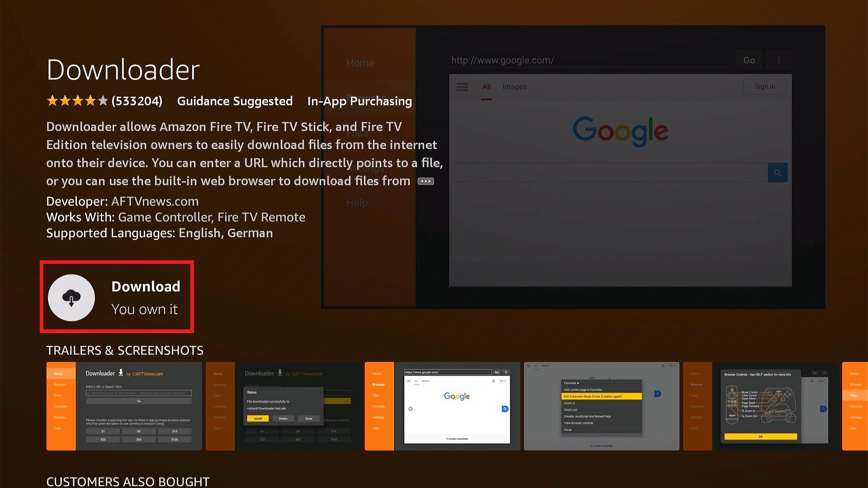The width and height of the screenshot is (868, 488).
Task: Select the All tab in Google preview
Action: pos(486,87)
